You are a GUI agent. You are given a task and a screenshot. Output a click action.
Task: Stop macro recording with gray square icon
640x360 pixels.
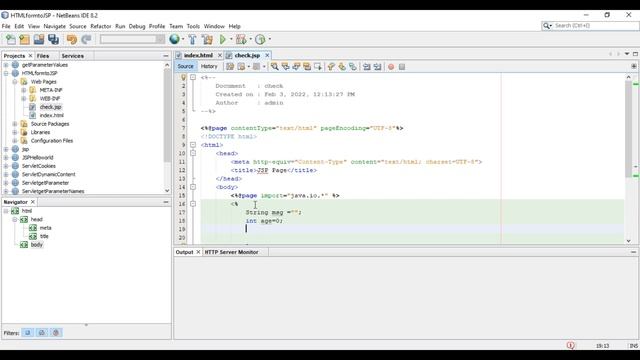(x=402, y=67)
